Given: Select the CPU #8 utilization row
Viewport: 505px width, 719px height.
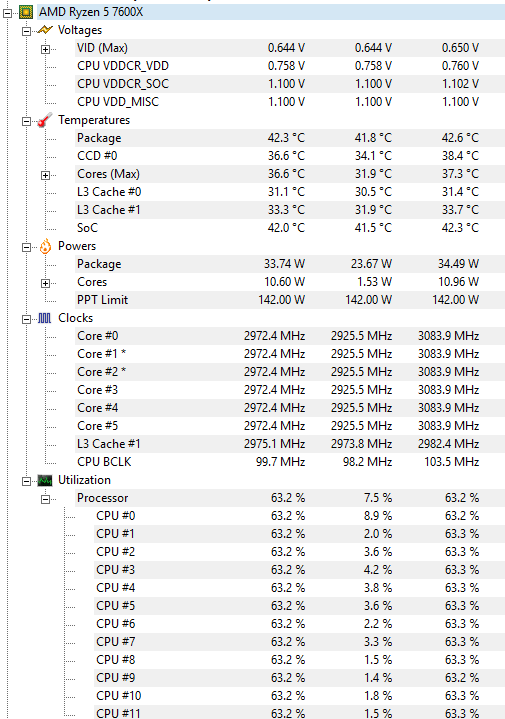Looking at the screenshot, I should click(x=300, y=660).
